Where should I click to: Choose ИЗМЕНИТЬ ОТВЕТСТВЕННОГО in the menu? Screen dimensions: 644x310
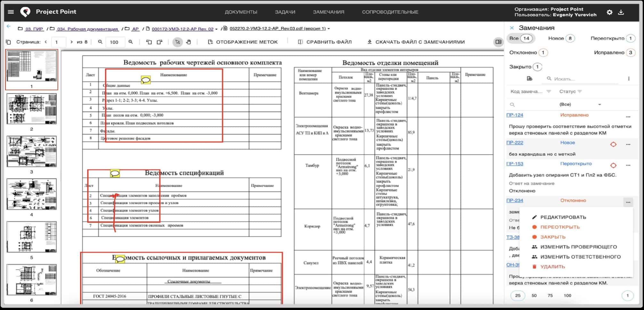[x=576, y=257]
